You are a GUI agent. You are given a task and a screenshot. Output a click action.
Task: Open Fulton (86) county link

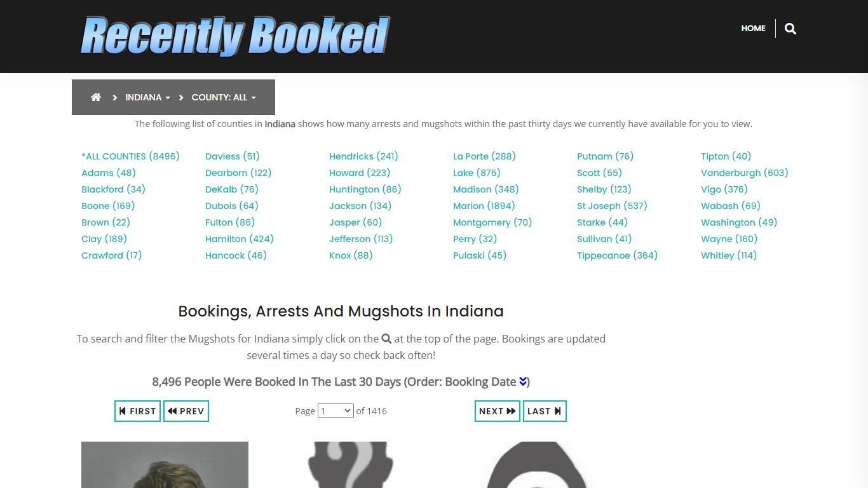point(230,222)
